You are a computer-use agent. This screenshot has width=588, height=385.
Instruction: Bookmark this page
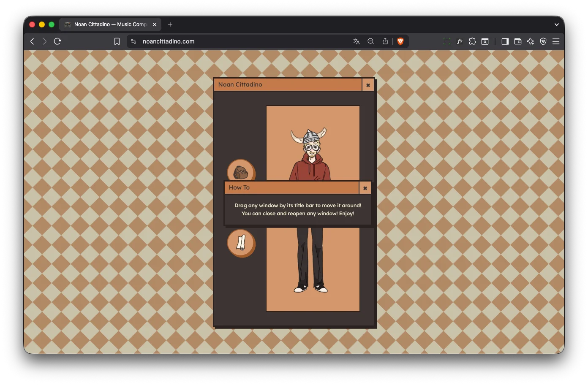117,41
